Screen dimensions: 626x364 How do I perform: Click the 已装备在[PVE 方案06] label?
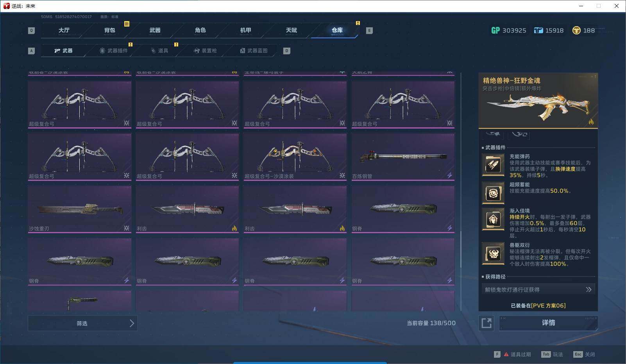coord(538,305)
